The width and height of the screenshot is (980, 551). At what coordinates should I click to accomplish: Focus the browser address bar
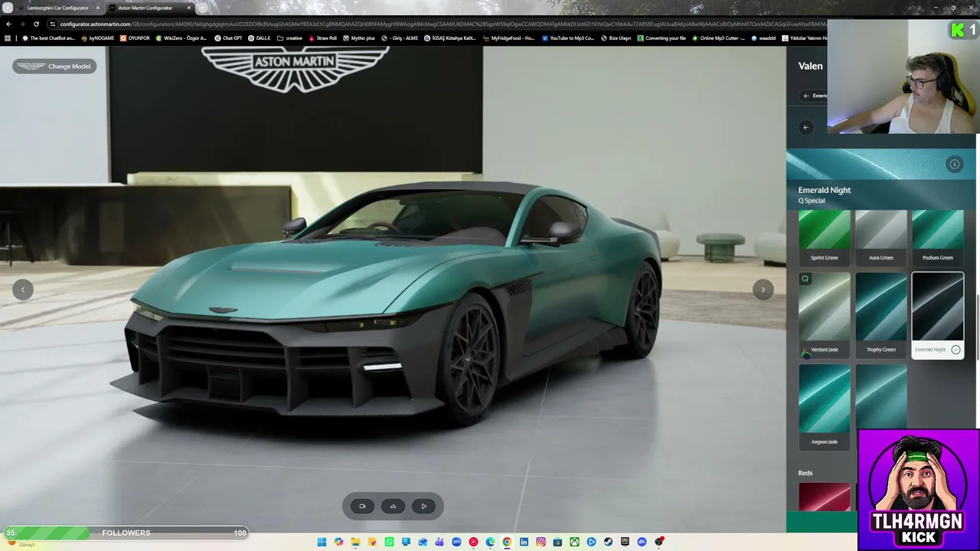[436, 24]
